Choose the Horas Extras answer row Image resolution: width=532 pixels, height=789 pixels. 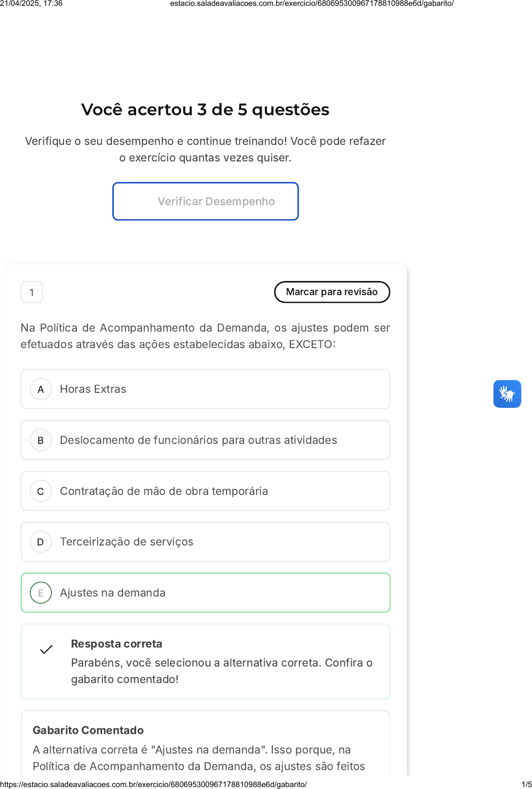(x=205, y=389)
